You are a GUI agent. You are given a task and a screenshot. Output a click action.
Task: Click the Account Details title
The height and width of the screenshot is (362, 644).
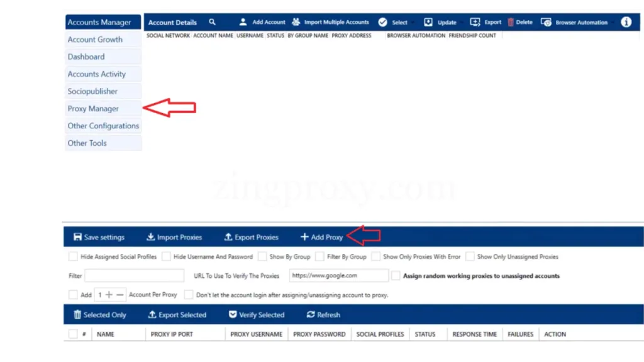(172, 22)
